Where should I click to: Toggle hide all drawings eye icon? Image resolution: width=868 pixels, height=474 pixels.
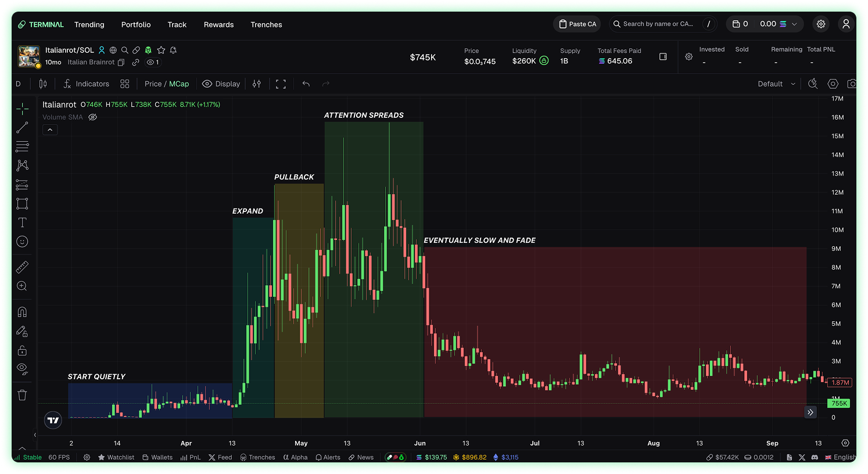tap(22, 368)
